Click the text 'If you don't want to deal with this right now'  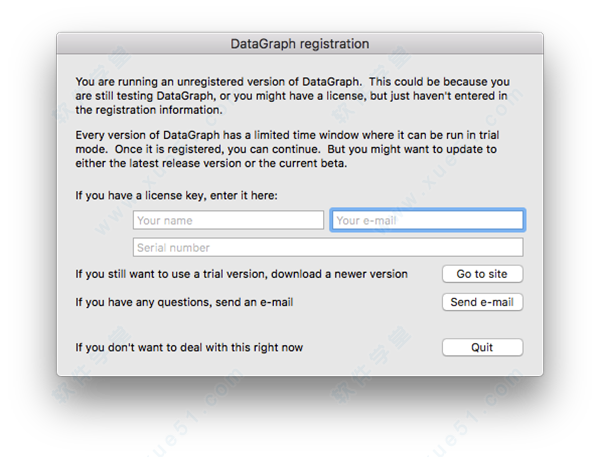tap(189, 348)
